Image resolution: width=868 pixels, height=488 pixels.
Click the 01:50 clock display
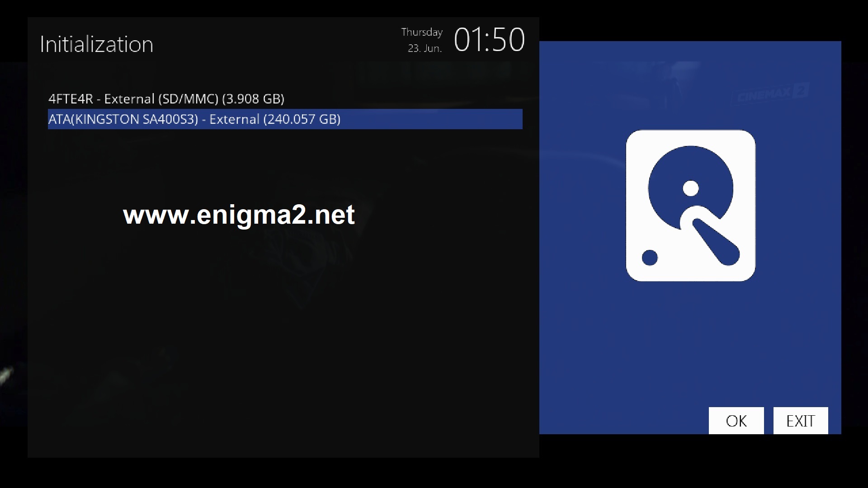click(x=489, y=40)
